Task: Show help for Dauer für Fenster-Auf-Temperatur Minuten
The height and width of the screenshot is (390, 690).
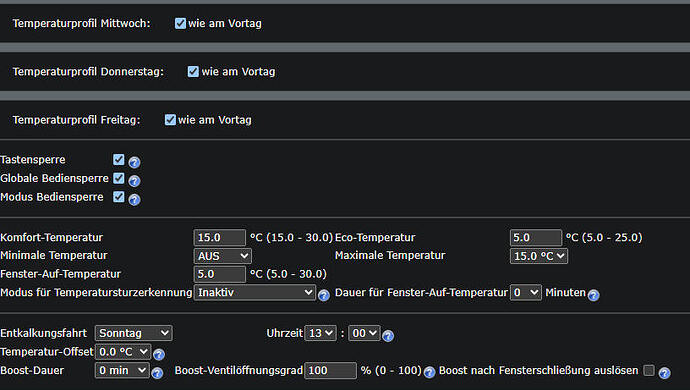Action: [593, 295]
